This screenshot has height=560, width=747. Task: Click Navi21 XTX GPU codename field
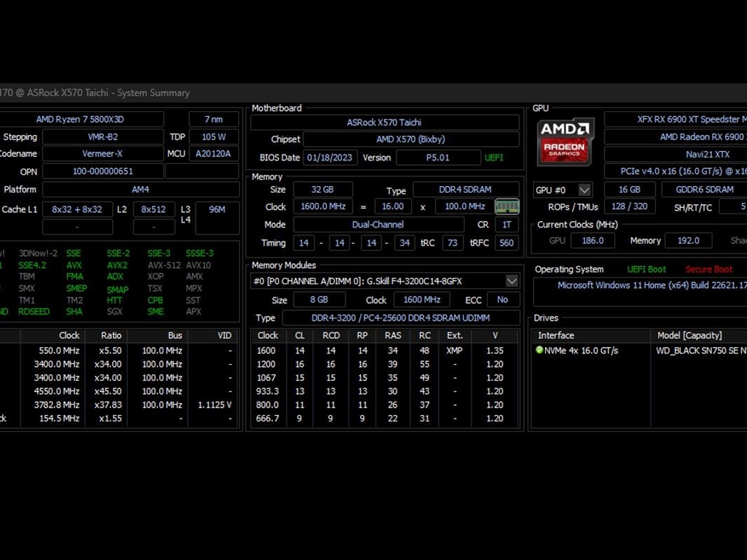tap(676, 155)
